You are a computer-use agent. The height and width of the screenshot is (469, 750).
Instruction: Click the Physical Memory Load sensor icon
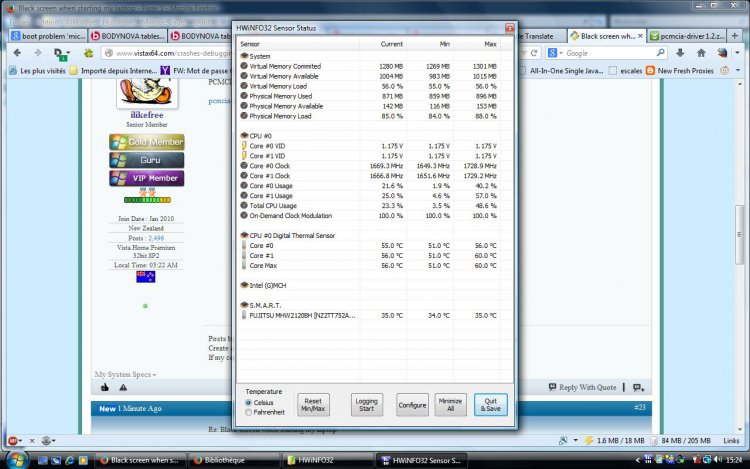[244, 116]
